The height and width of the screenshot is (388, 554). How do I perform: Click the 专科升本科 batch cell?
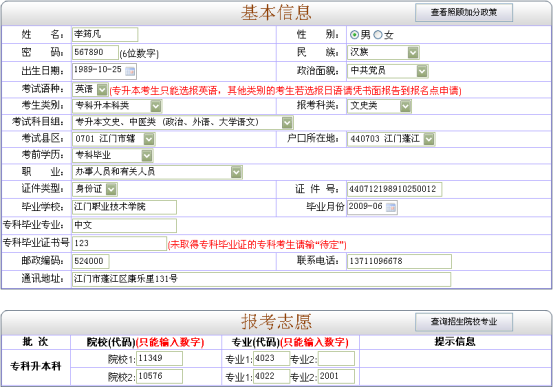click(36, 367)
